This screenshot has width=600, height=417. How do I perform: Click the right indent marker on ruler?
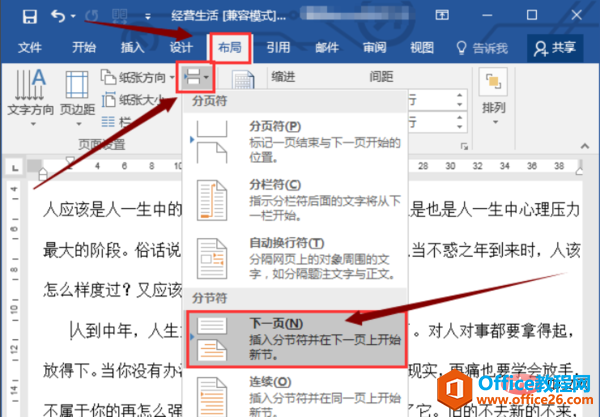(580, 170)
